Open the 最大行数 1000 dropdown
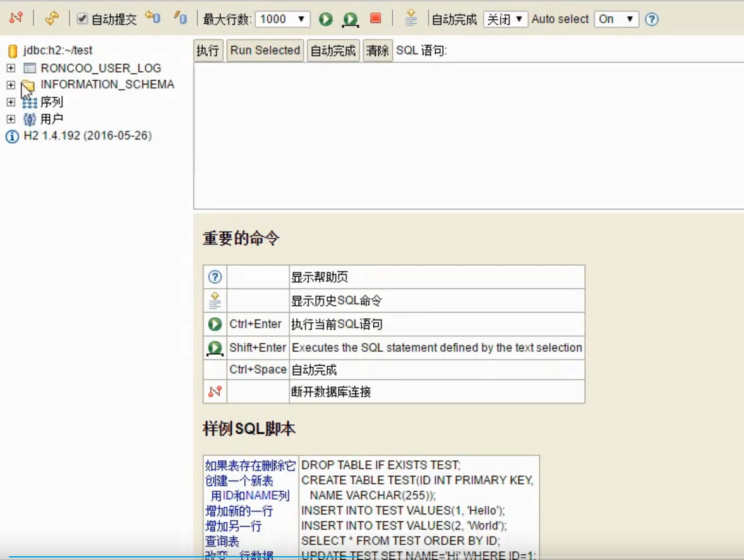 (x=282, y=19)
